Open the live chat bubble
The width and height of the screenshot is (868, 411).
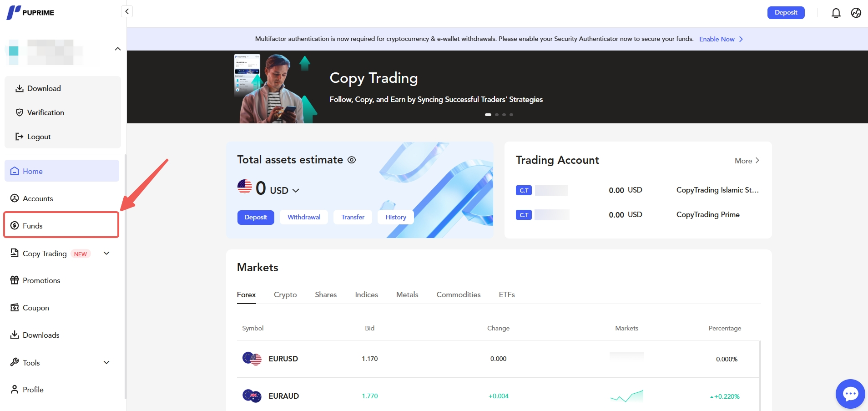pos(850,394)
